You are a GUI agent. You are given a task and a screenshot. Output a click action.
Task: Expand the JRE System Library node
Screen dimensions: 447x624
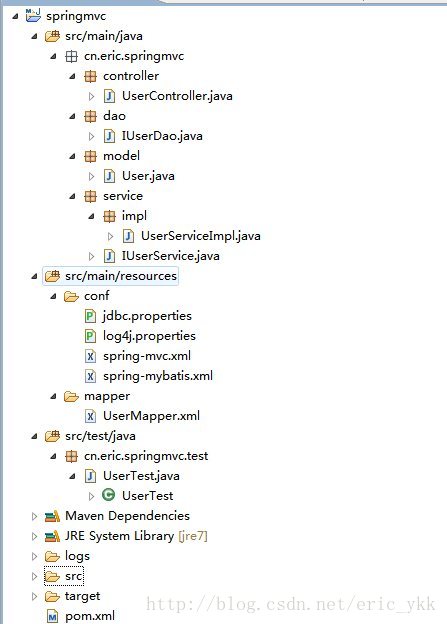(34, 536)
